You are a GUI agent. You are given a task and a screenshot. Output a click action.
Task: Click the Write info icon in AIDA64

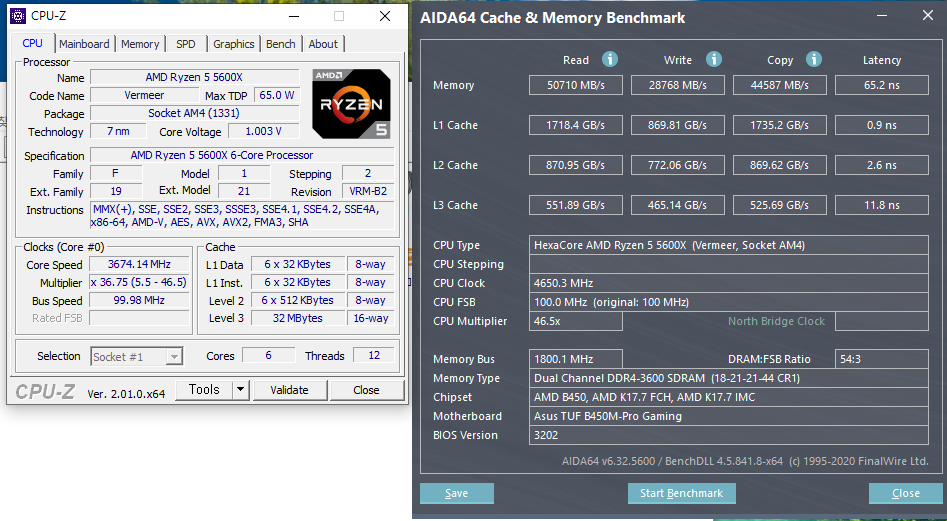click(x=714, y=59)
